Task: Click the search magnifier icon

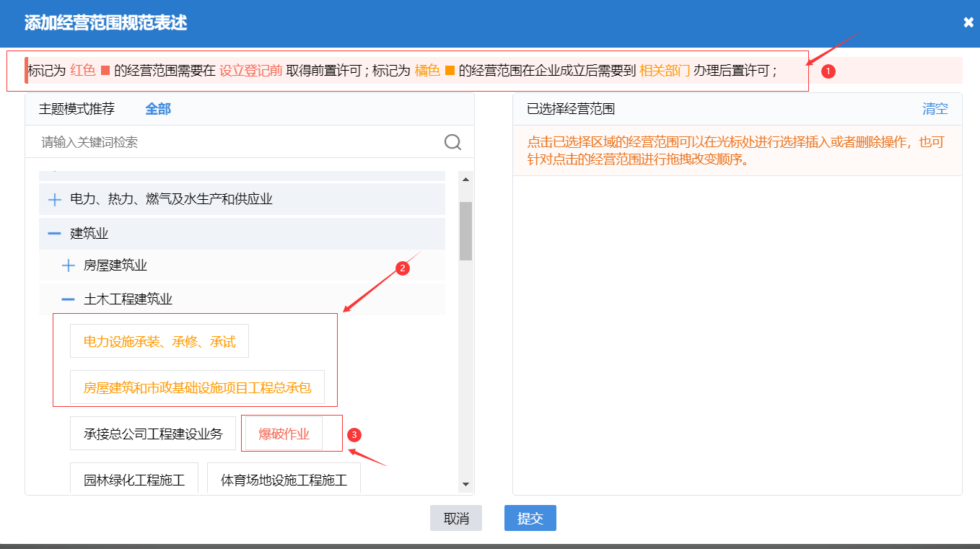Action: pyautogui.click(x=453, y=142)
